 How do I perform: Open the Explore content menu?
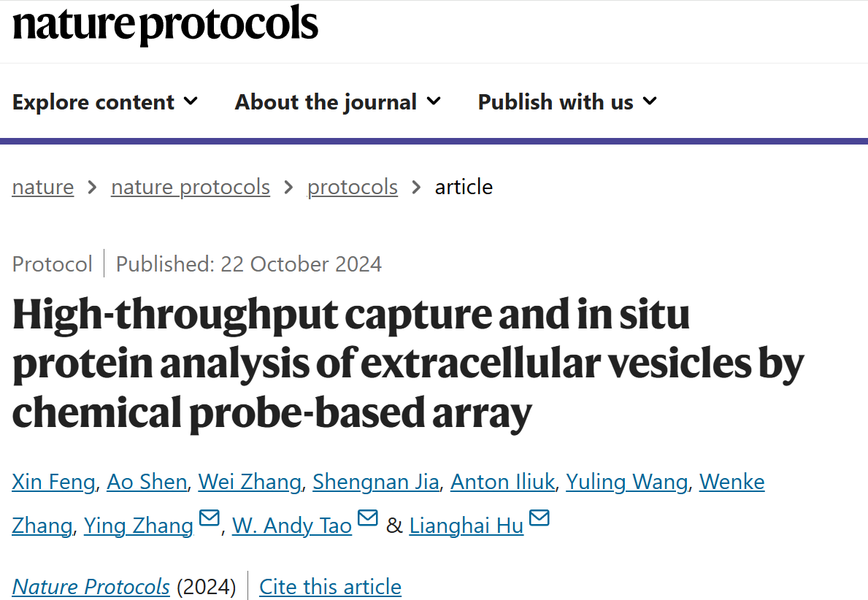pos(105,102)
